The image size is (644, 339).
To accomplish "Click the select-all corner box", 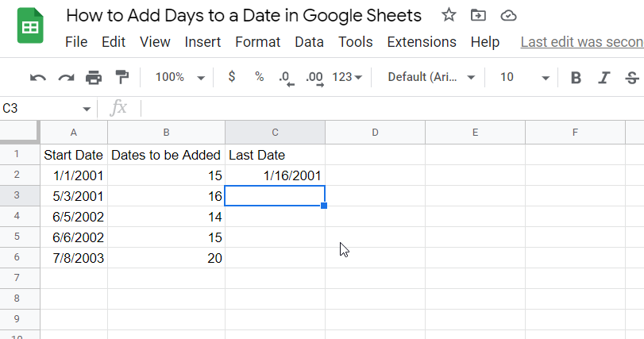I will pos(20,132).
